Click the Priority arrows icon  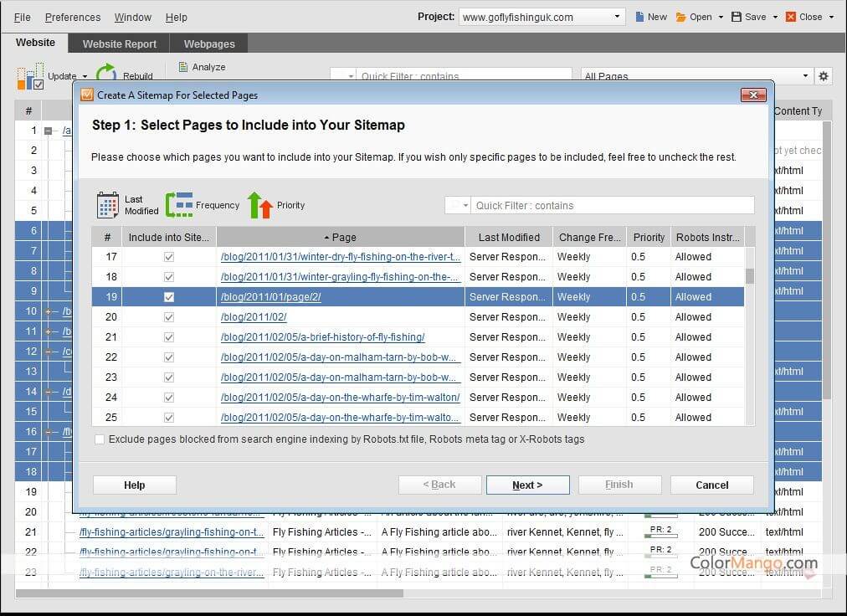click(260, 205)
